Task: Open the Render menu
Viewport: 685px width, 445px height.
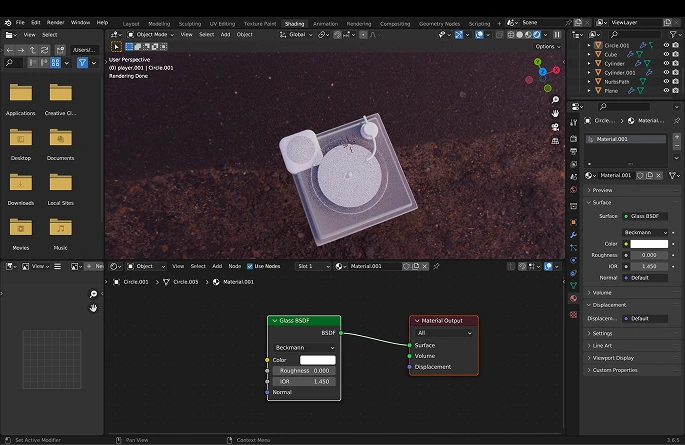Action: (x=55, y=22)
